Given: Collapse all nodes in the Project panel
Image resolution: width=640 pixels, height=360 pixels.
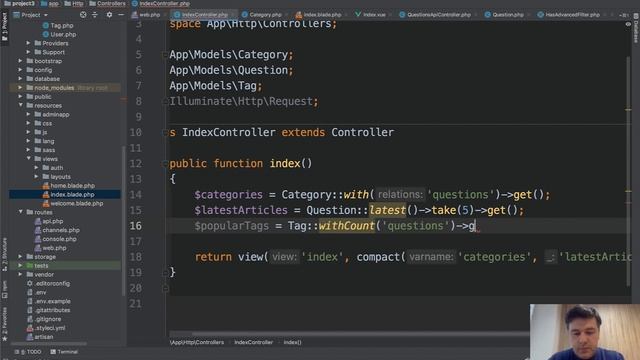Looking at the screenshot, I should pos(95,15).
